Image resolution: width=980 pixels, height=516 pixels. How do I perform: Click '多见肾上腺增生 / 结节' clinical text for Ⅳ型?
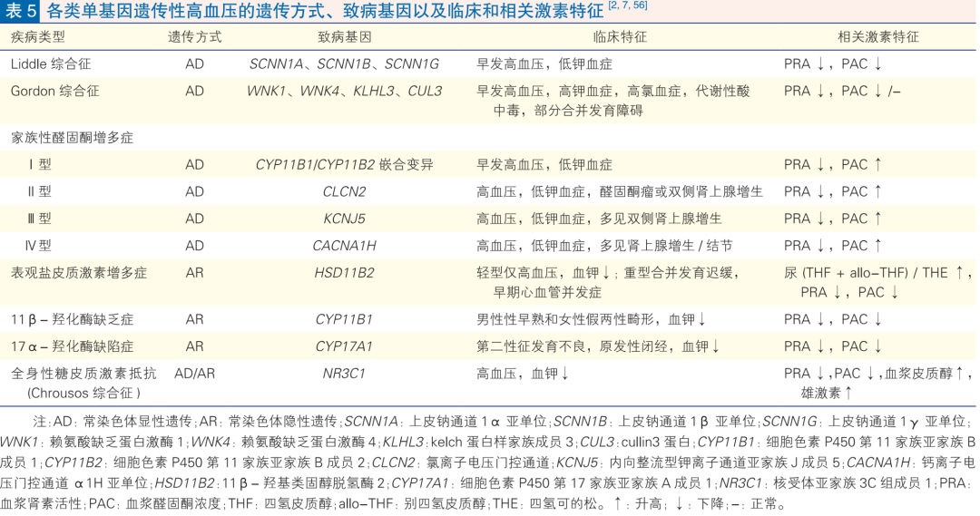(666, 246)
